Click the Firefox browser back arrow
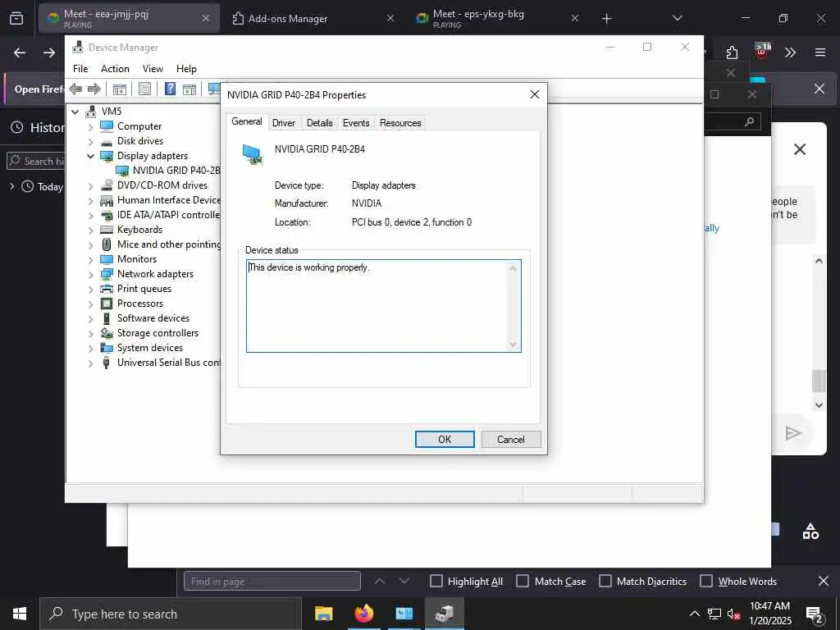This screenshot has width=840, height=630. point(20,52)
